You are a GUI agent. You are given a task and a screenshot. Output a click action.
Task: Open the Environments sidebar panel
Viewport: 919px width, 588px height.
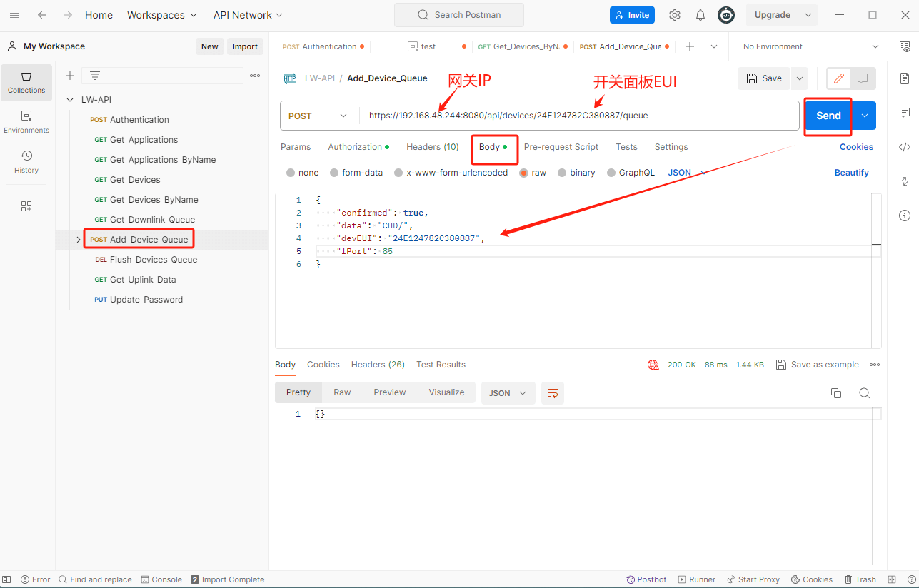pyautogui.click(x=26, y=121)
